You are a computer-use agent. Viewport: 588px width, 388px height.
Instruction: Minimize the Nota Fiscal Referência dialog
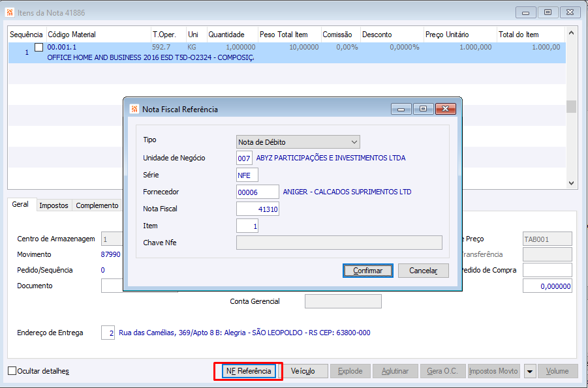pyautogui.click(x=401, y=109)
